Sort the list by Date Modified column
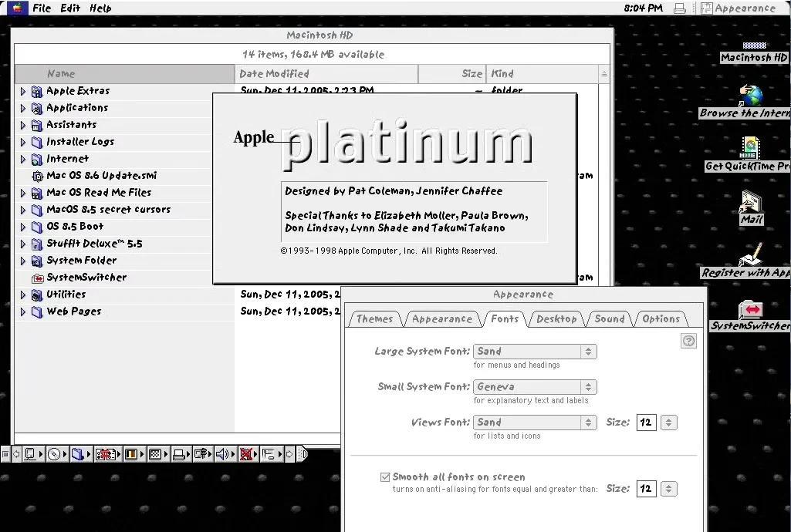Viewport: 791px width, 532px height. coord(326,74)
